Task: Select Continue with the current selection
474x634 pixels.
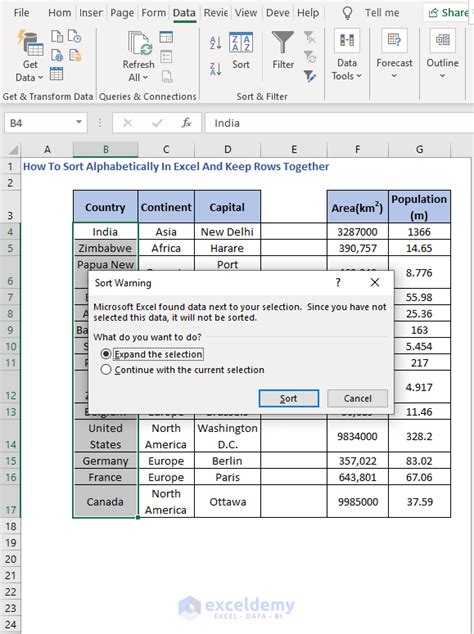Action: pos(182,370)
